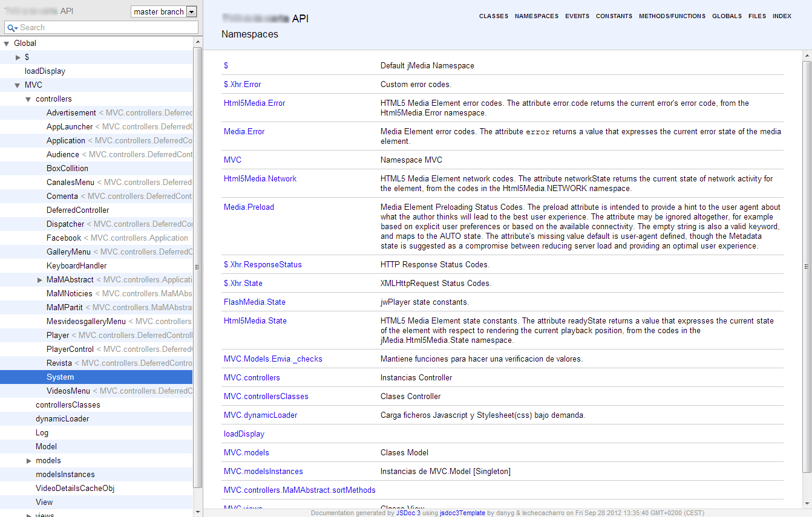The image size is (812, 517).
Task: Follow the MVC.dynamicLoader link
Action: point(260,415)
